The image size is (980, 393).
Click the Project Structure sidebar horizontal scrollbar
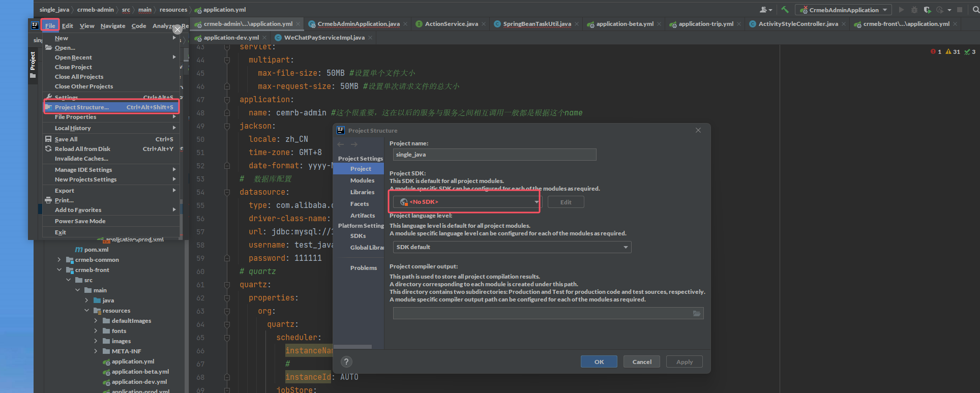click(x=353, y=347)
